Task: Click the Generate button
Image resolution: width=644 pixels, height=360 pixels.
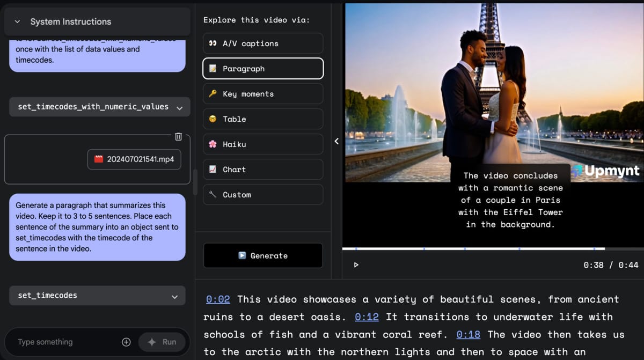Action: pos(263,255)
